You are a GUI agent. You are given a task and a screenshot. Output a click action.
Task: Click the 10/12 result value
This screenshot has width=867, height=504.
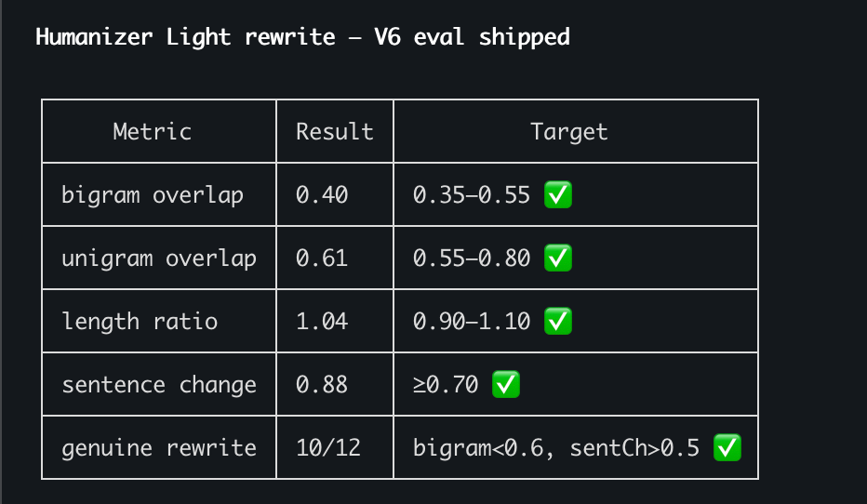[x=328, y=447]
